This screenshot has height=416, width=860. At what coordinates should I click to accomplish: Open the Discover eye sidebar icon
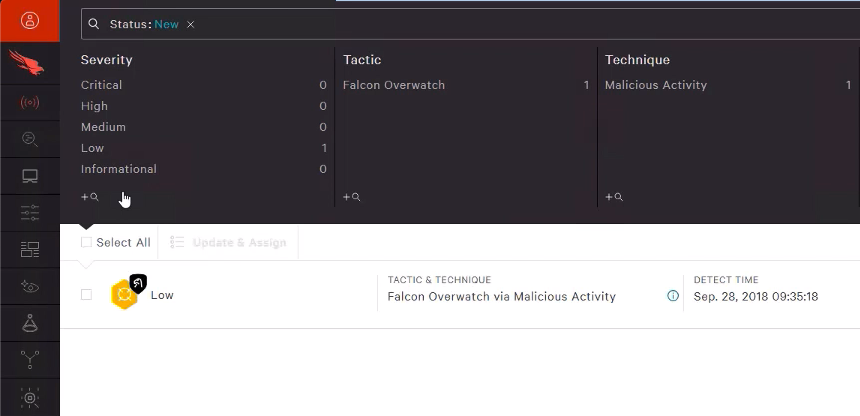(x=30, y=286)
